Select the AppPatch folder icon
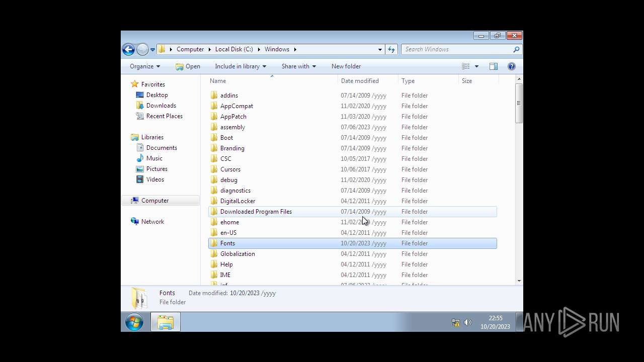The height and width of the screenshot is (362, 644). [214, 117]
